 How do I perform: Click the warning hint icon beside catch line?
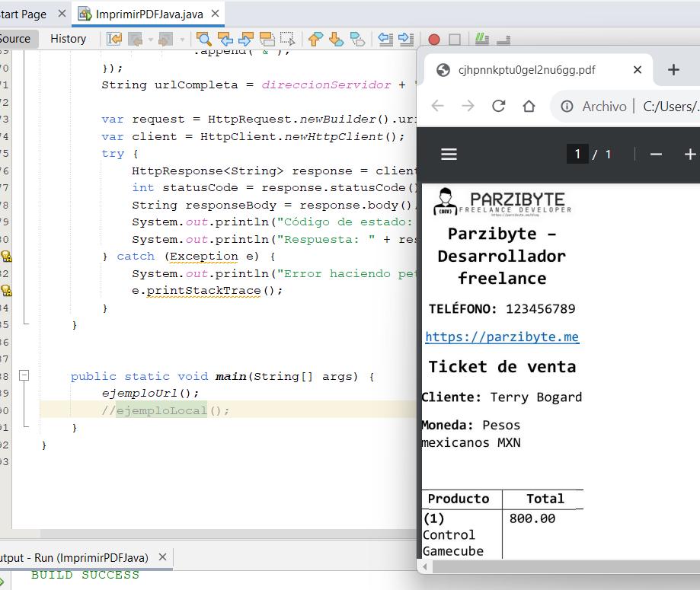(6, 256)
